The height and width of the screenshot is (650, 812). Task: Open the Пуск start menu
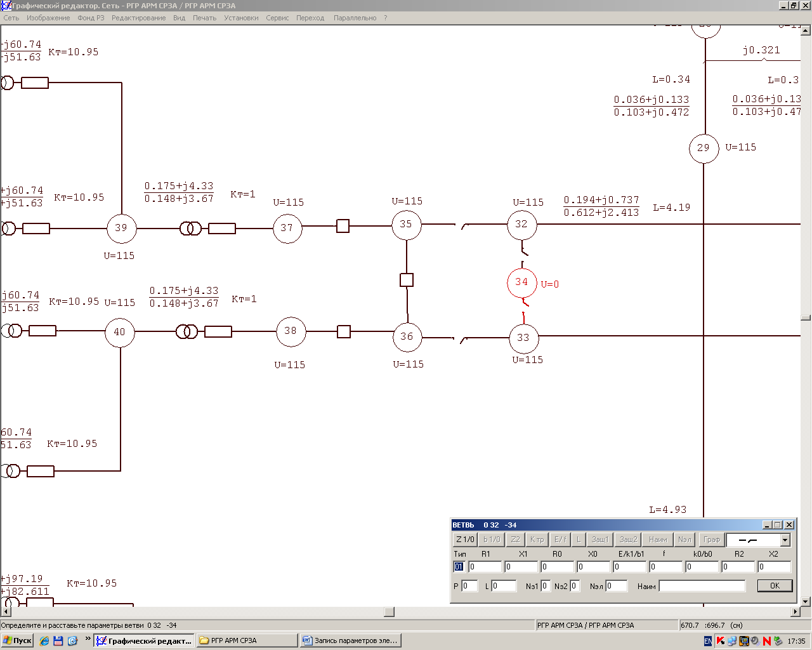(x=18, y=640)
